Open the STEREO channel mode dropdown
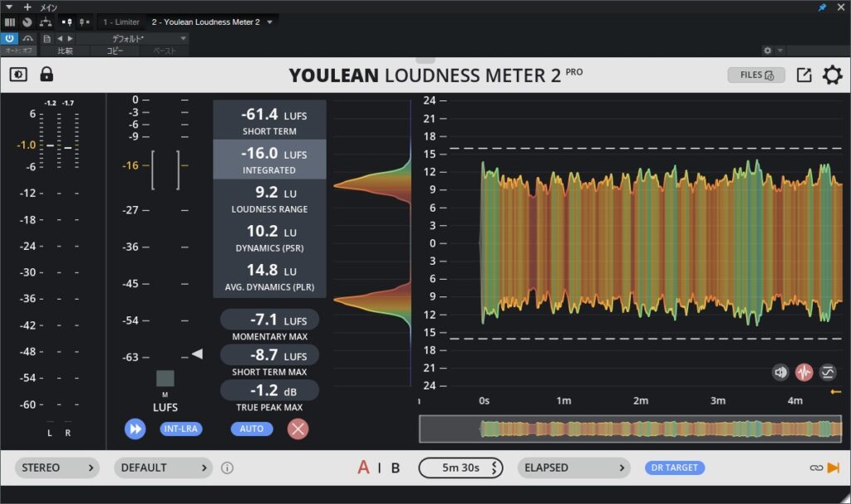Image resolution: width=851 pixels, height=504 pixels. tap(57, 467)
